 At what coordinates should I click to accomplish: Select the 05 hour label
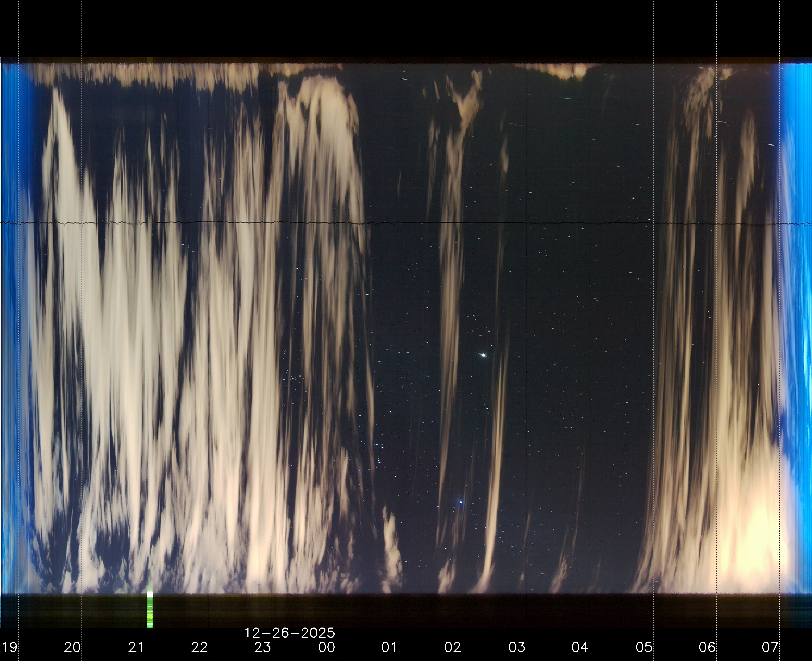644,647
